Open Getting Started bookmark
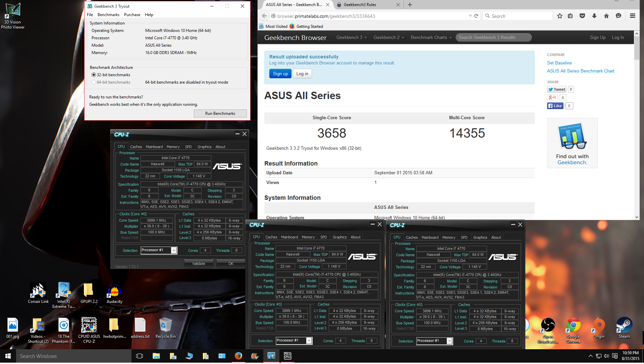This screenshot has height=364, width=644. coord(306,27)
